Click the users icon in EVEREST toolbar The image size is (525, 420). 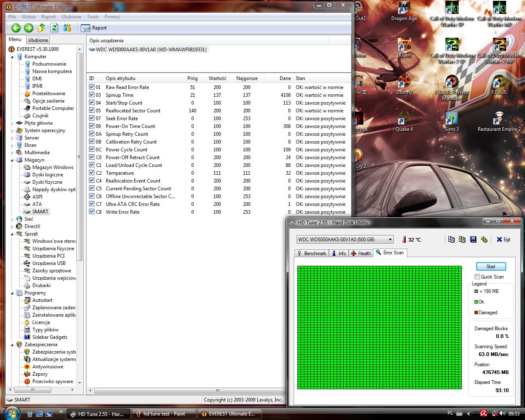click(67, 28)
